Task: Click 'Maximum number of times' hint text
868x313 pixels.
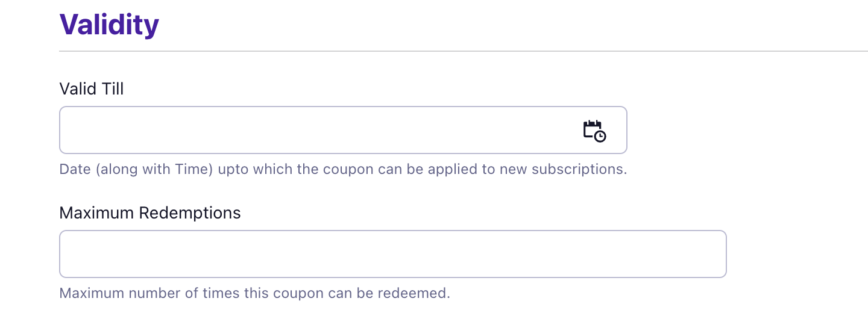Action: click(149, 294)
